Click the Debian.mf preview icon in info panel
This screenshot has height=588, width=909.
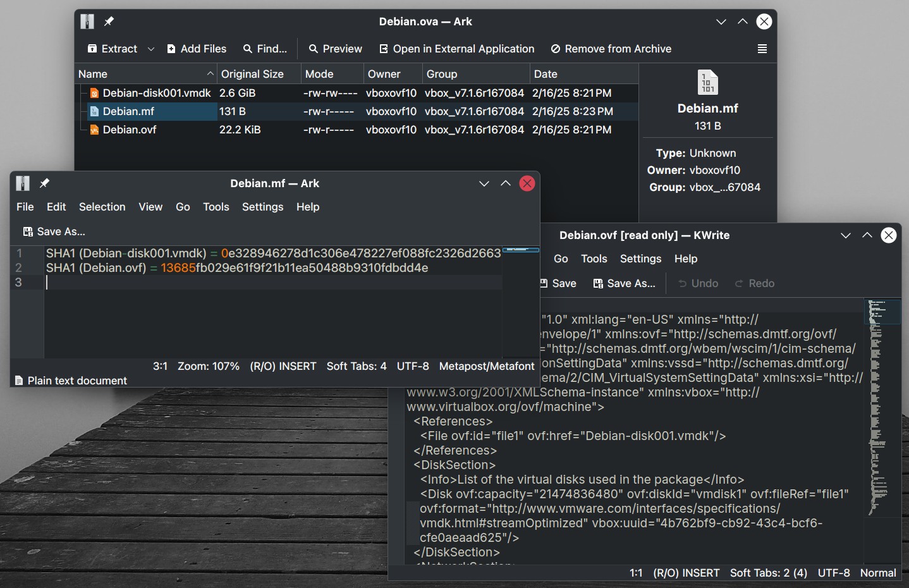708,82
